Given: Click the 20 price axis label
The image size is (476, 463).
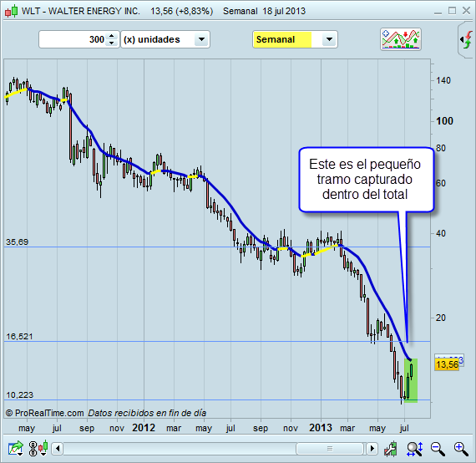Looking at the screenshot, I should [440, 318].
